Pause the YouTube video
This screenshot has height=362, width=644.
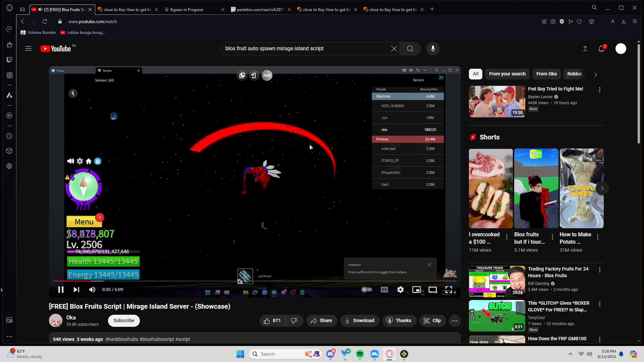(61, 290)
